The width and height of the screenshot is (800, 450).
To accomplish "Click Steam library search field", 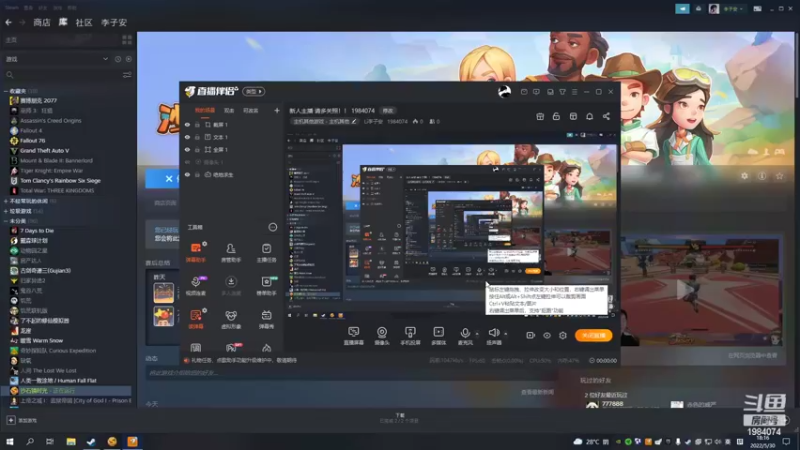I will pyautogui.click(x=61, y=75).
